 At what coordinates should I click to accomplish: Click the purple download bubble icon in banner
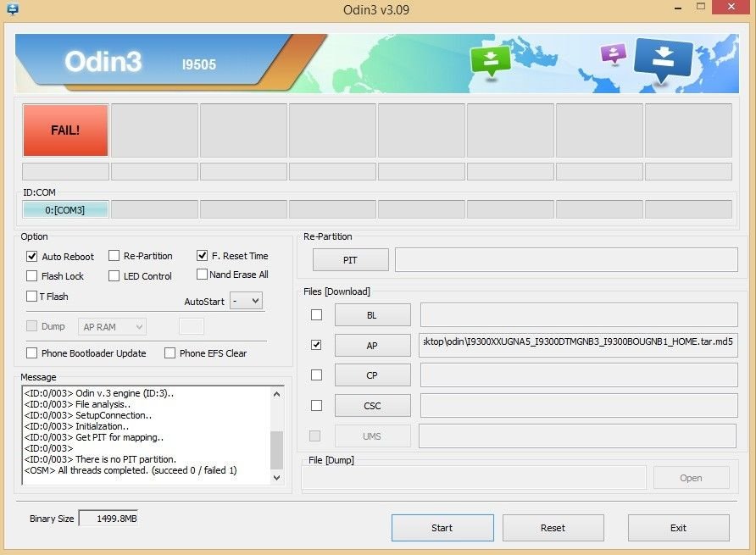pos(614,53)
